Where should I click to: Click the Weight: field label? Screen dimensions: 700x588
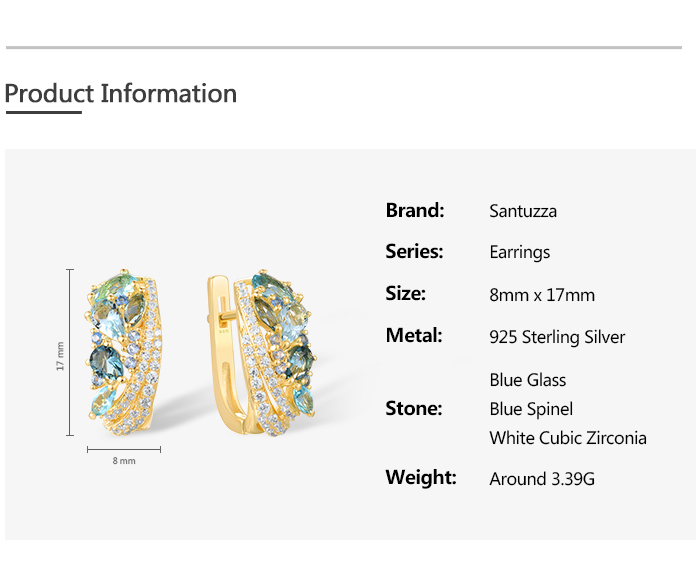[x=421, y=478]
